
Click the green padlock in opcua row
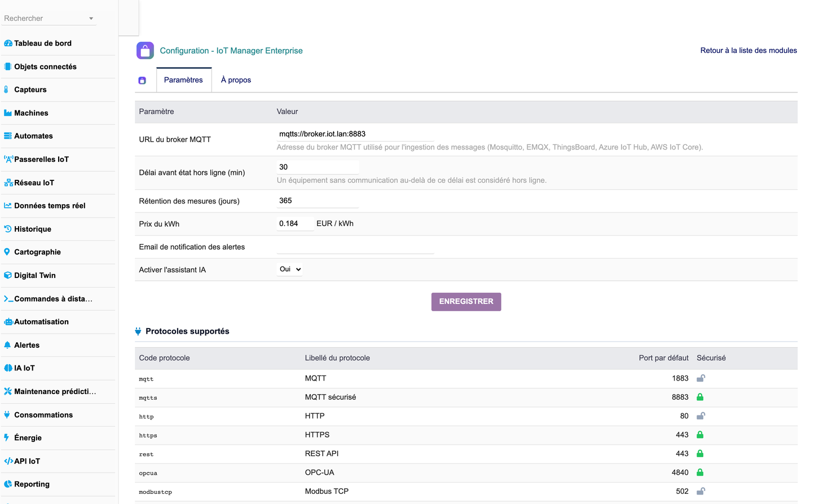coord(700,472)
